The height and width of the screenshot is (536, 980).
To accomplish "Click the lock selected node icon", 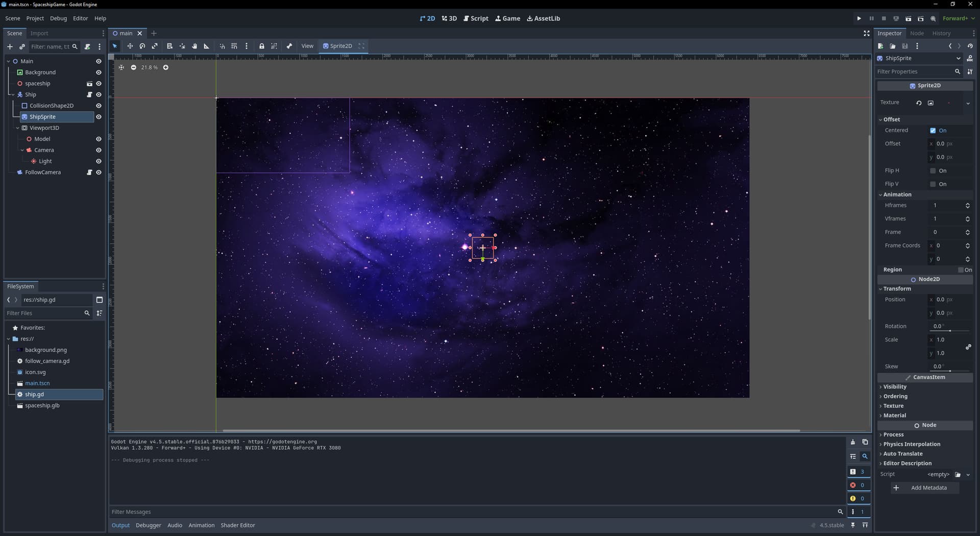I will (x=262, y=46).
